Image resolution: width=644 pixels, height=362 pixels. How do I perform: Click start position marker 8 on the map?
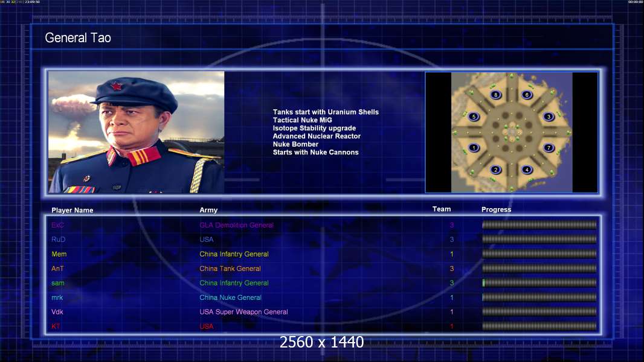pyautogui.click(x=496, y=95)
